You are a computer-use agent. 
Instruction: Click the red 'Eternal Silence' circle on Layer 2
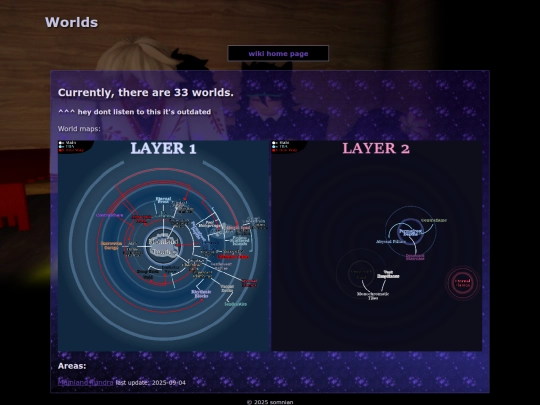(x=463, y=282)
